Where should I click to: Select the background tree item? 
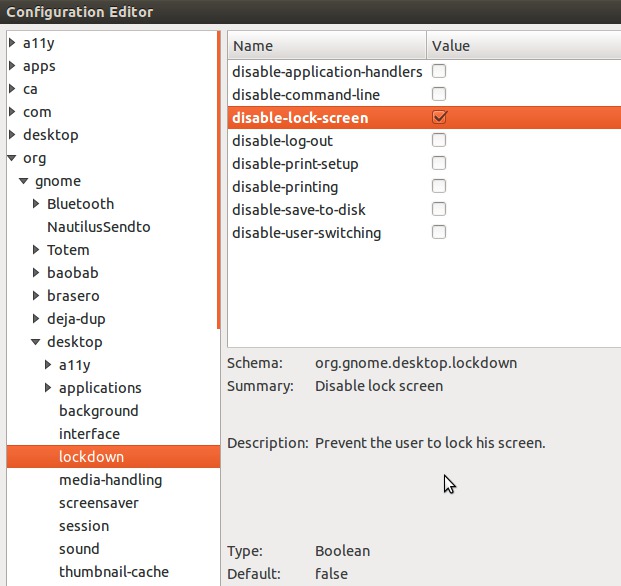99,411
